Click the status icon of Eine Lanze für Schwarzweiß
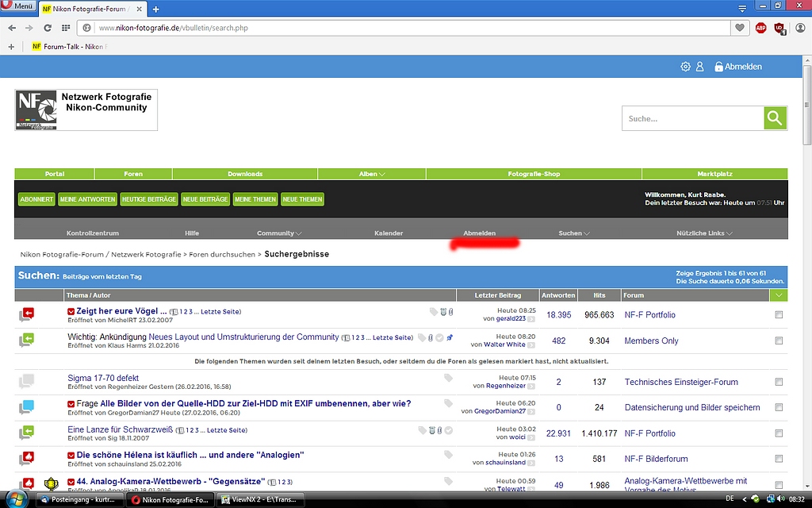Image resolution: width=812 pixels, height=508 pixels. click(x=26, y=433)
